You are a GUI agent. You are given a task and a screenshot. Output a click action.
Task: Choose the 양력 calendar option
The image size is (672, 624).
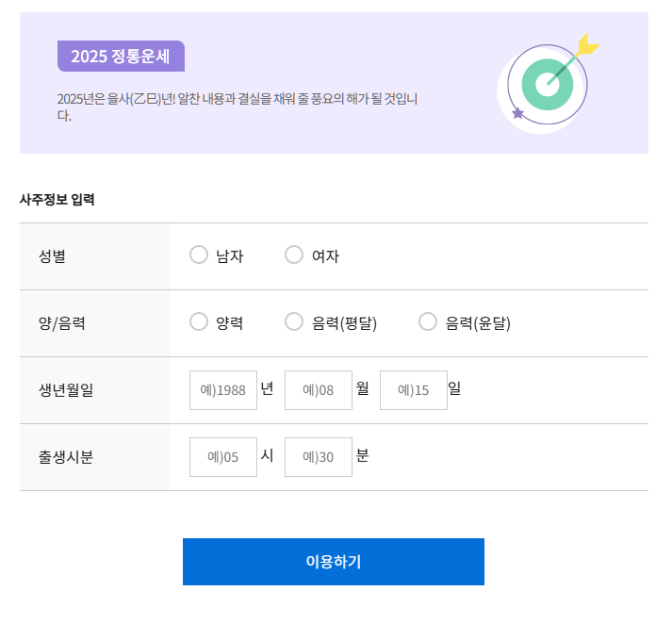click(199, 321)
